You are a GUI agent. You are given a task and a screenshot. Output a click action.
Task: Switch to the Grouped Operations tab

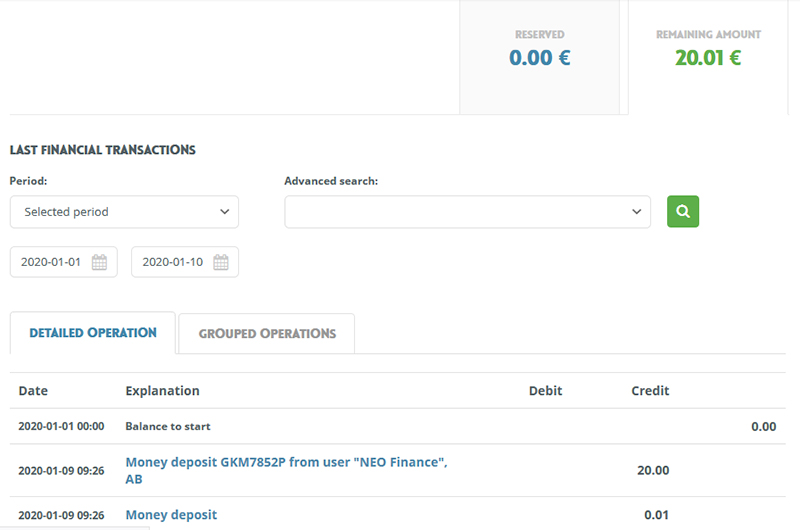[x=267, y=334]
